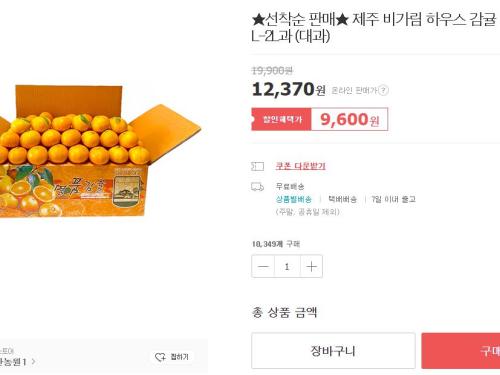Click the quantity input field showing 1

(287, 266)
